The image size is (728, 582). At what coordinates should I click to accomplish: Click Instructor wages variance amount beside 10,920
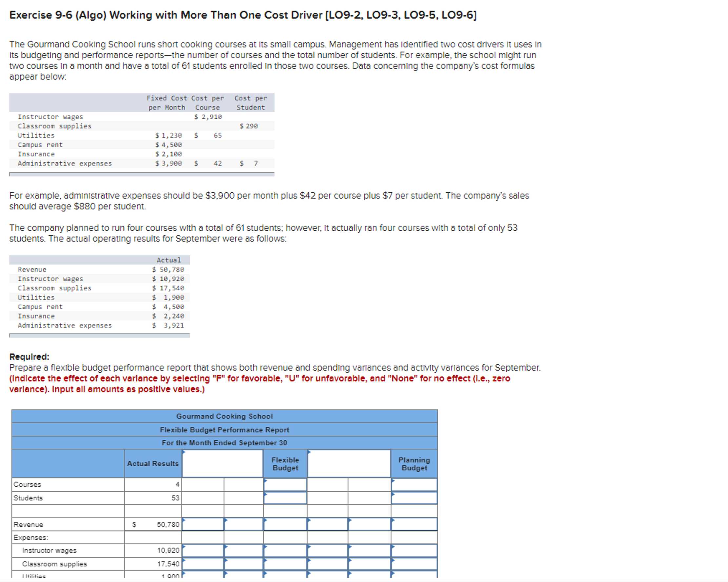pos(203,550)
